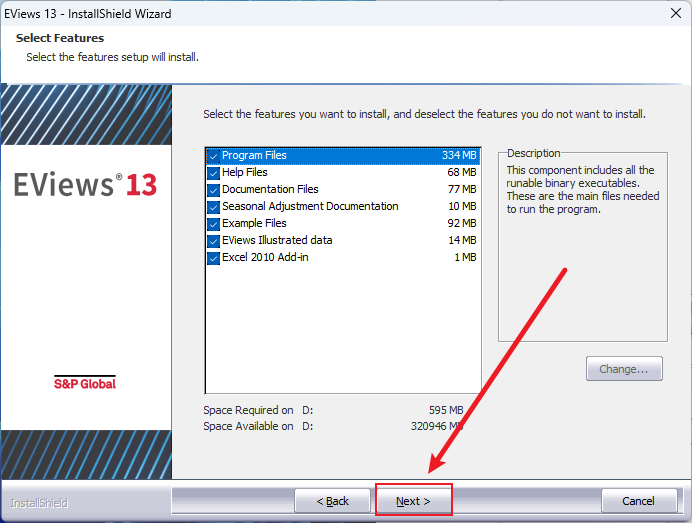Click the 14 MB size value

click(x=463, y=240)
